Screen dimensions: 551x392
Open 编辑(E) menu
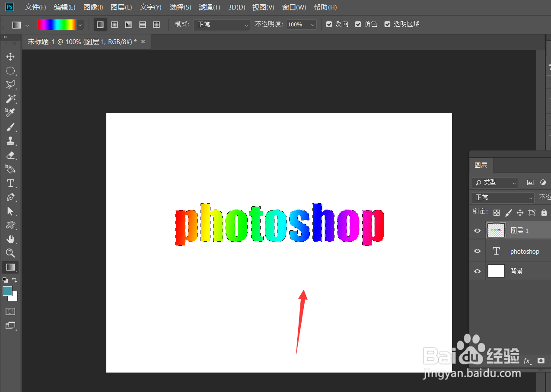[x=64, y=7]
